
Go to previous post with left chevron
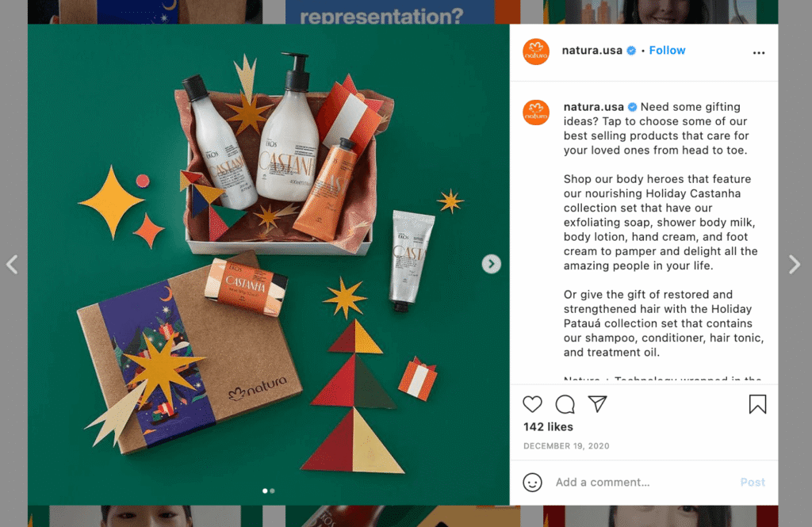tap(12, 265)
